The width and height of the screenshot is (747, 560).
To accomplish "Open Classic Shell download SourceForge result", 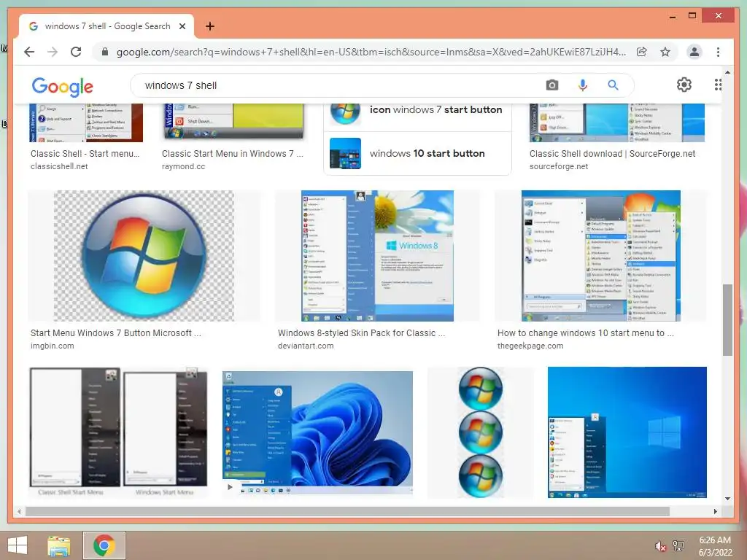I will (612, 153).
